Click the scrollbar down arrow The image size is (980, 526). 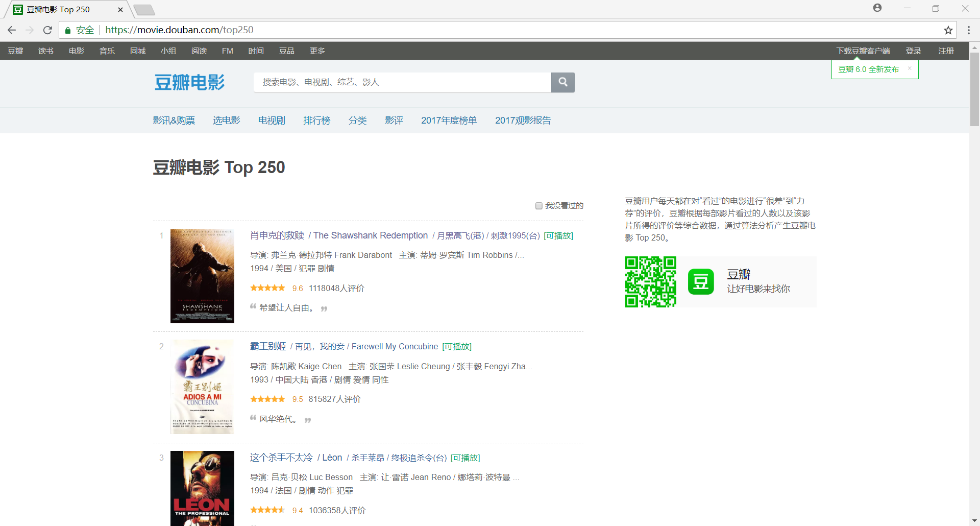[974, 521]
